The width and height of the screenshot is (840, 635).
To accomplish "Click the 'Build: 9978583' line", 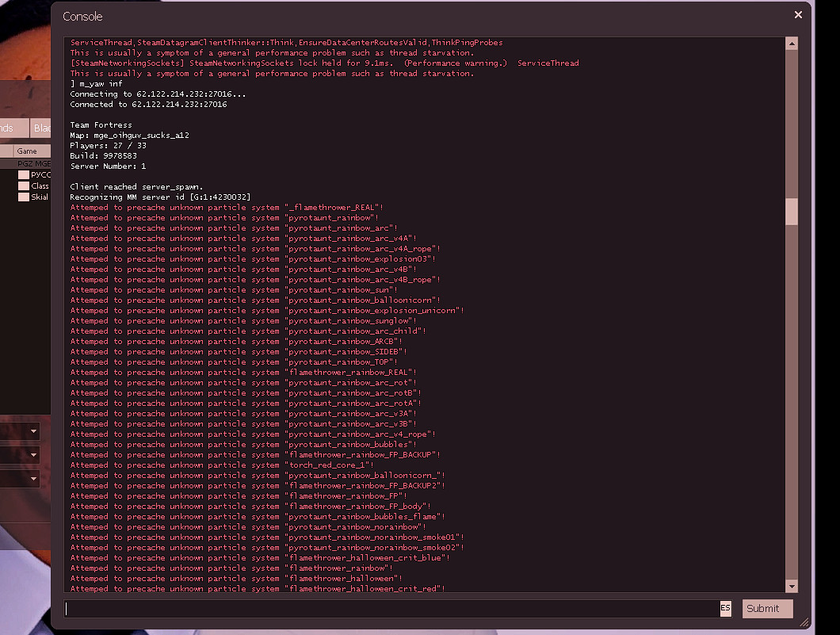I will [x=103, y=155].
